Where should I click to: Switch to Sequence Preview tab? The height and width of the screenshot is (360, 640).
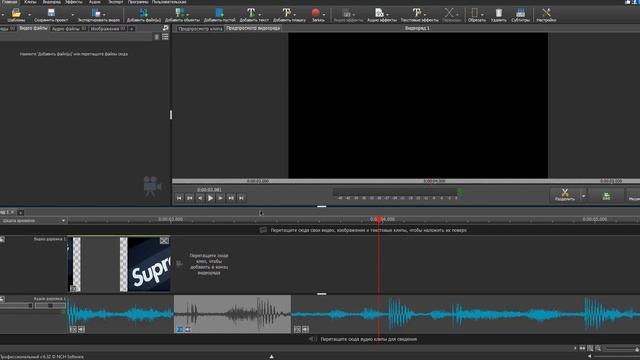point(253,28)
